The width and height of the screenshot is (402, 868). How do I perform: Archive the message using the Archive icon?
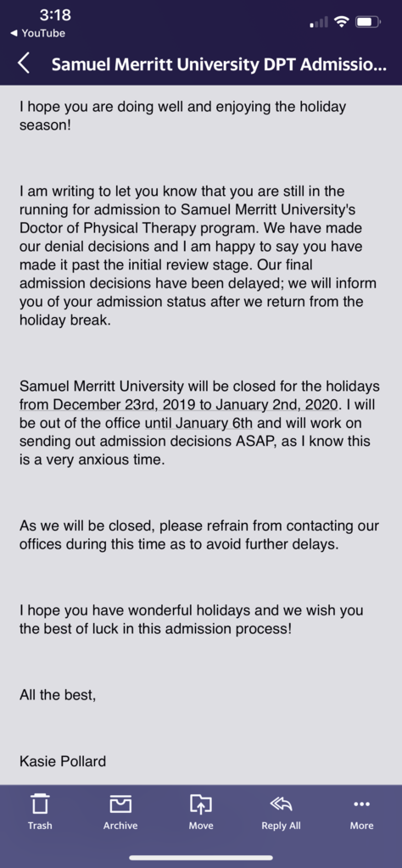[120, 811]
